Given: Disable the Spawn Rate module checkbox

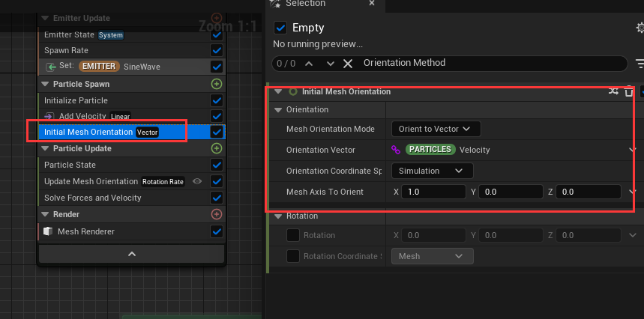Looking at the screenshot, I should tap(217, 50).
